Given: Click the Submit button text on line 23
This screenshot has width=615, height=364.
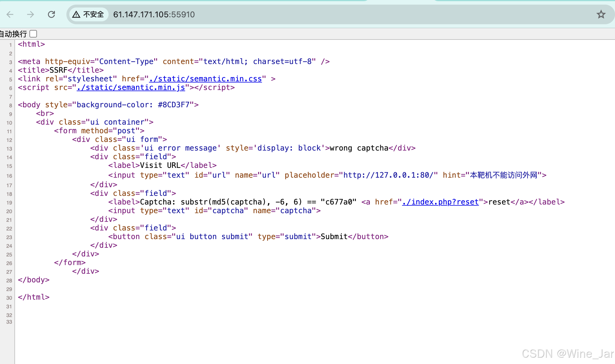Looking at the screenshot, I should click(x=334, y=237).
